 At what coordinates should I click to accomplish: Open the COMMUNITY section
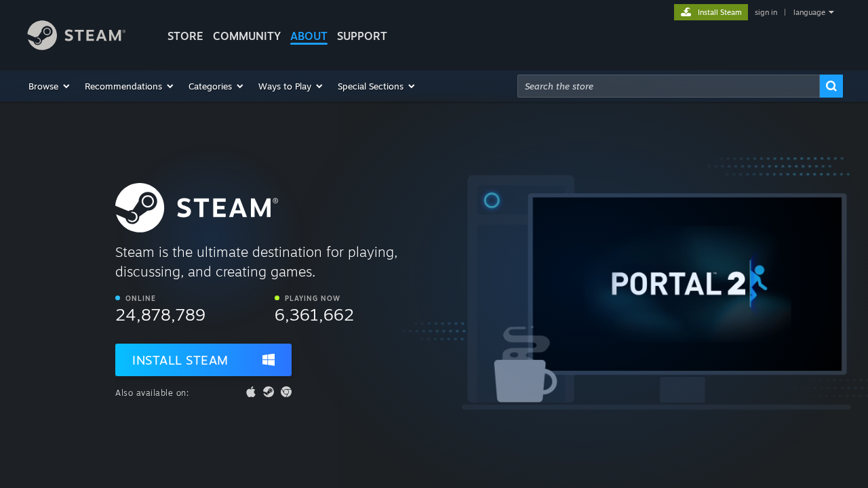247,36
